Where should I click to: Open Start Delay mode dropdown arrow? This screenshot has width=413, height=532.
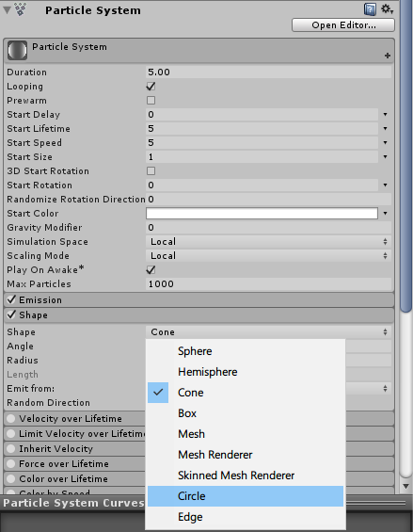tap(385, 115)
